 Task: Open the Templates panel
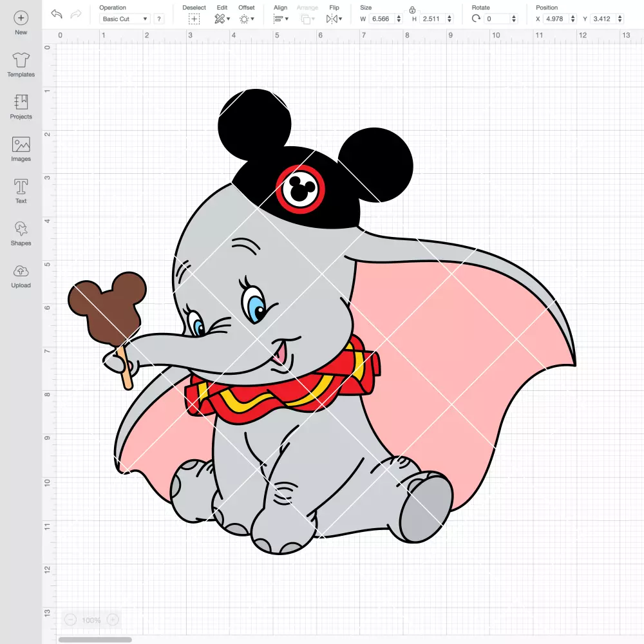coord(21,65)
